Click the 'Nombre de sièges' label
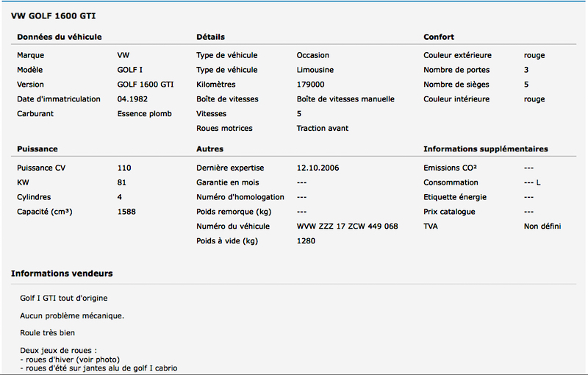This screenshot has width=588, height=375. point(456,85)
